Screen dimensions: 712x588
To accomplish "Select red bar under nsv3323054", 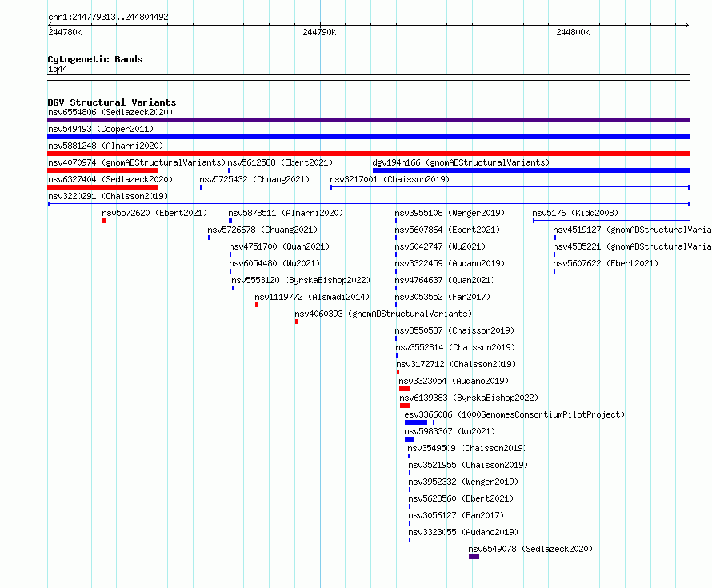I will click(x=404, y=389).
